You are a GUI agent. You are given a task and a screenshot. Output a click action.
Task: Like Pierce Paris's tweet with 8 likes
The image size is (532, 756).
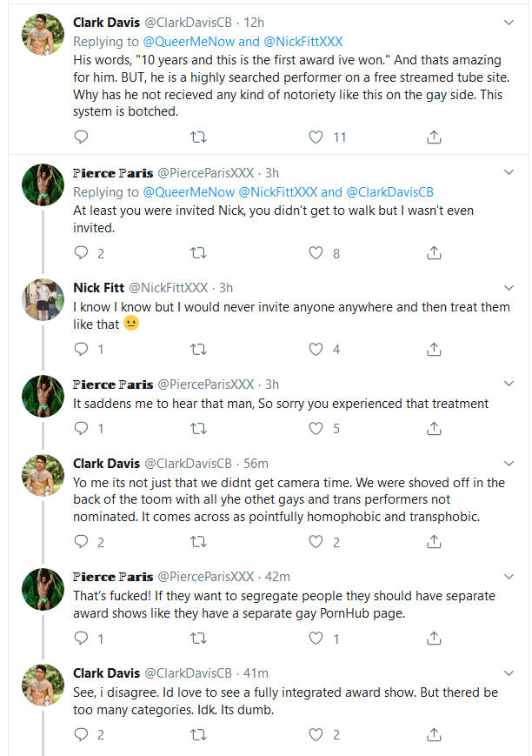coord(317,253)
